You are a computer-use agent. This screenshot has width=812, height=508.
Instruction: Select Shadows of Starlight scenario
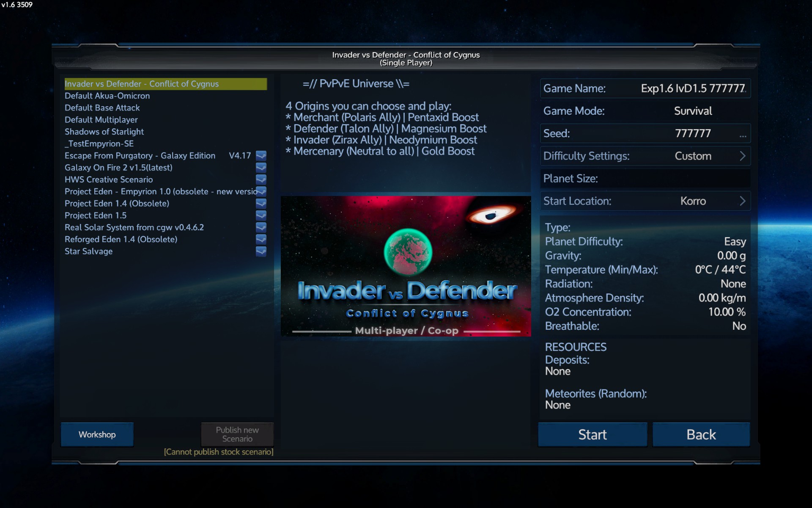[x=104, y=132]
